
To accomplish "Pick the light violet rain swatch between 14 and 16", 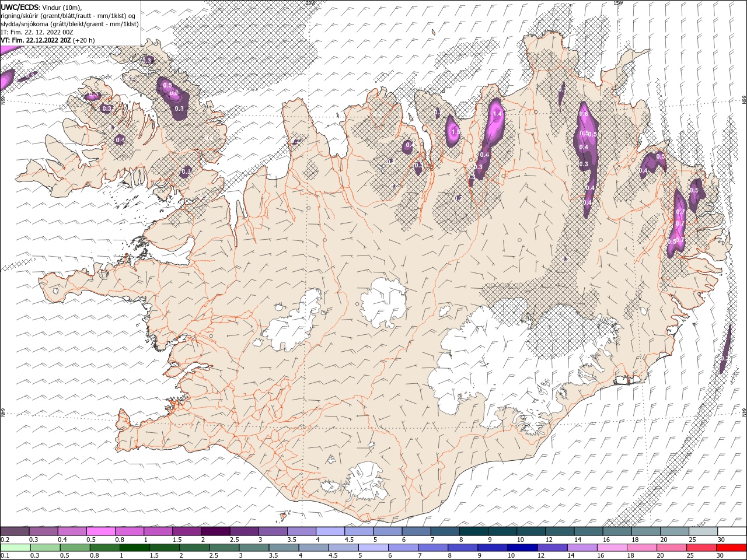I will coord(581,548).
